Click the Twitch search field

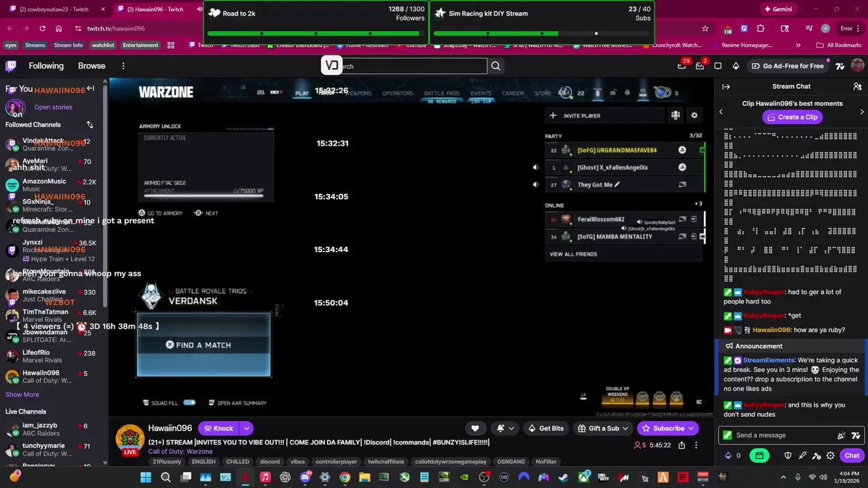click(x=414, y=66)
